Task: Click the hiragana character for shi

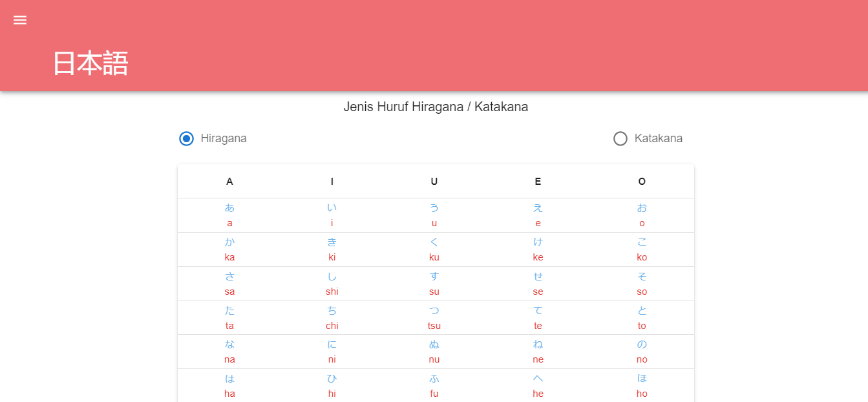Action: click(x=332, y=284)
